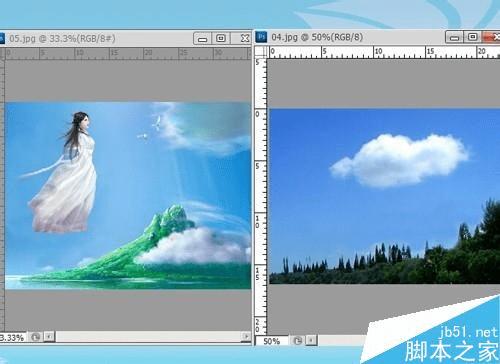Maximize the 05.jpg document window

pos(221,39)
